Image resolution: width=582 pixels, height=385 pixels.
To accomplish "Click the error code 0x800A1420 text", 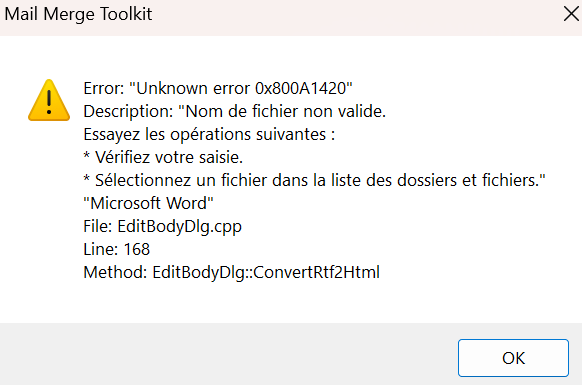I will [x=300, y=88].
